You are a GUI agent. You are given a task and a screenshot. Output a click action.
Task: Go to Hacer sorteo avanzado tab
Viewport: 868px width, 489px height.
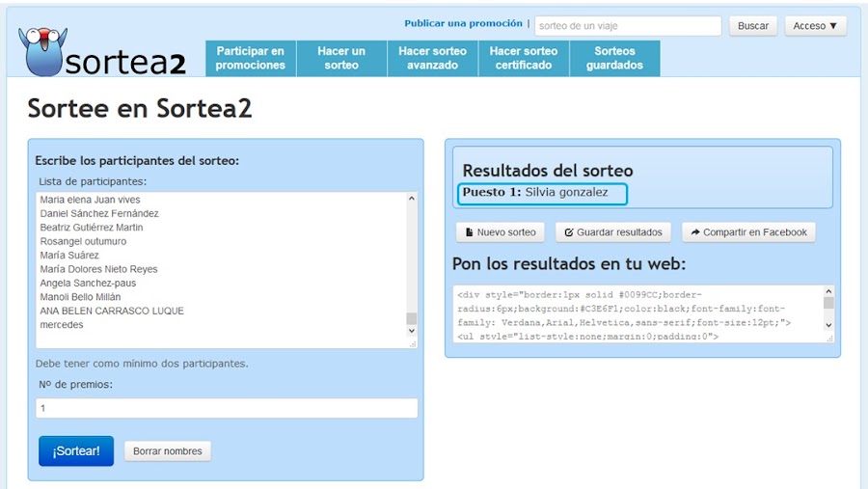tap(432, 58)
